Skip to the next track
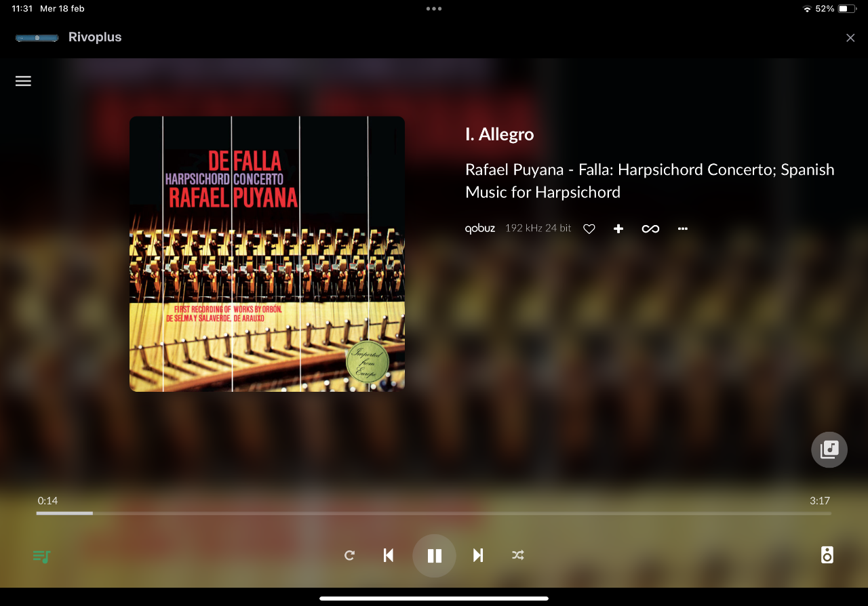 (478, 556)
